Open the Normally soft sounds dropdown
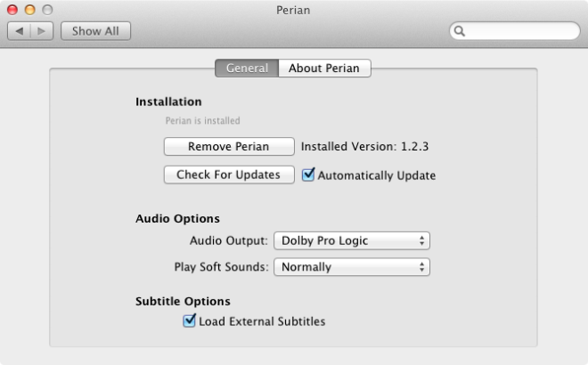The image size is (588, 365). pyautogui.click(x=352, y=267)
